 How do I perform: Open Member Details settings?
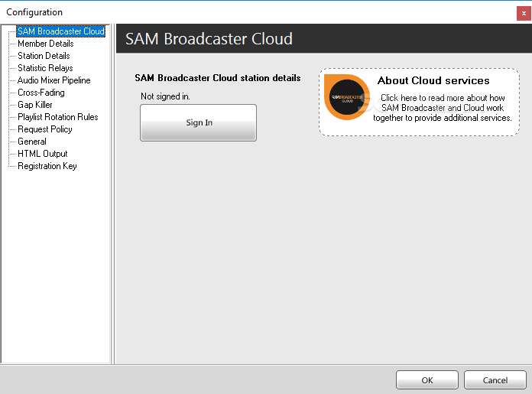[x=45, y=44]
